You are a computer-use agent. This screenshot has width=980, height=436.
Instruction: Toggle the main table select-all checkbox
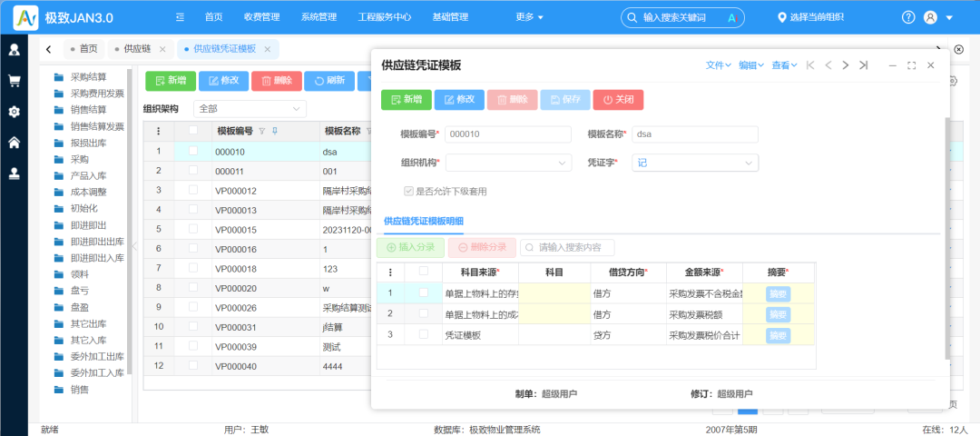click(x=193, y=131)
